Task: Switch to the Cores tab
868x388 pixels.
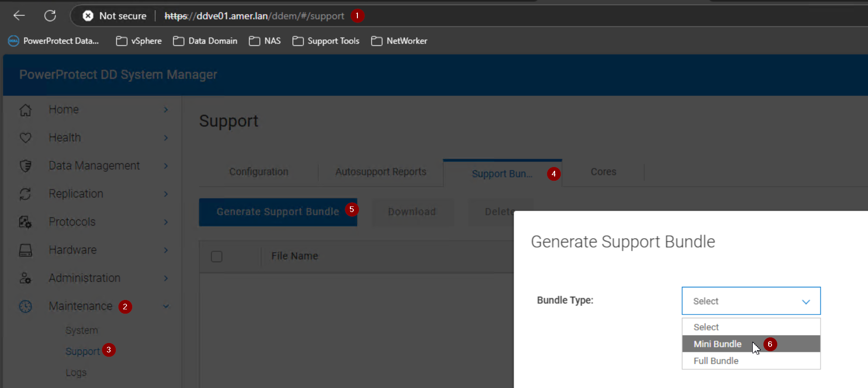Action: click(603, 172)
